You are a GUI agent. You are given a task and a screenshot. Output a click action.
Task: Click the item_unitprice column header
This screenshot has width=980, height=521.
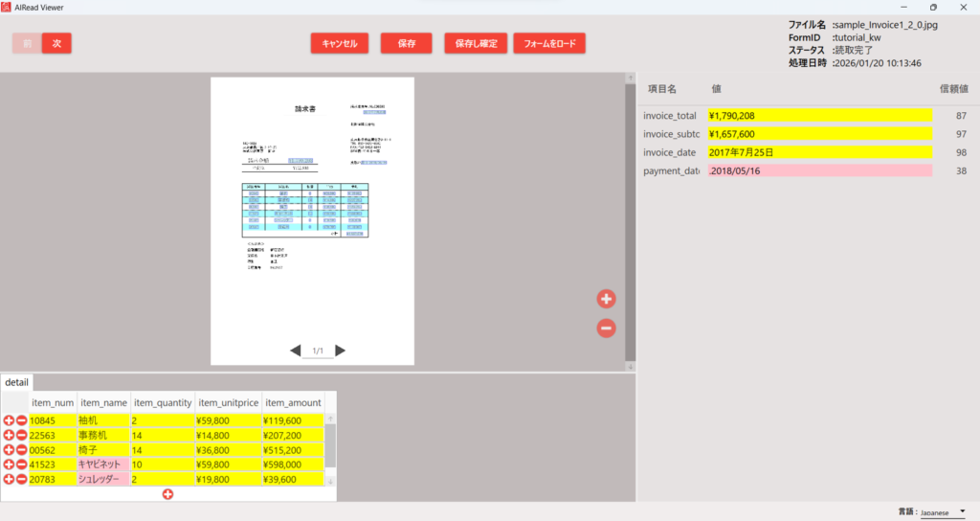[x=228, y=403]
